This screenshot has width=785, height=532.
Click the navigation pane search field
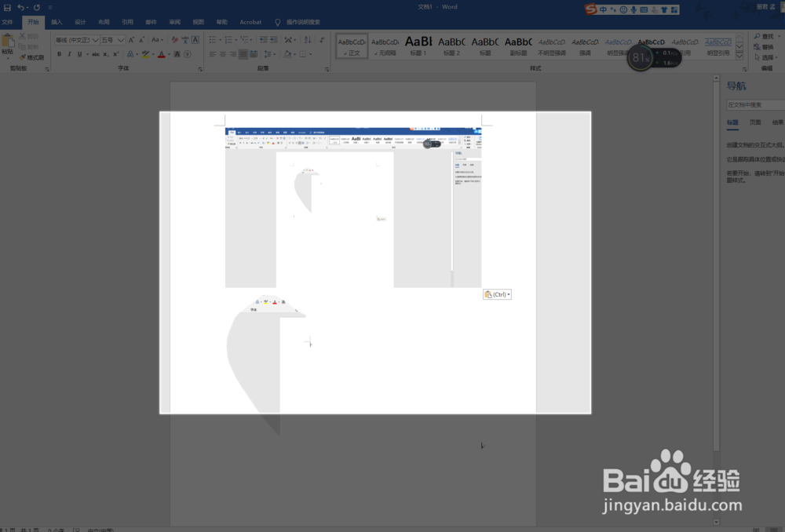tap(755, 104)
